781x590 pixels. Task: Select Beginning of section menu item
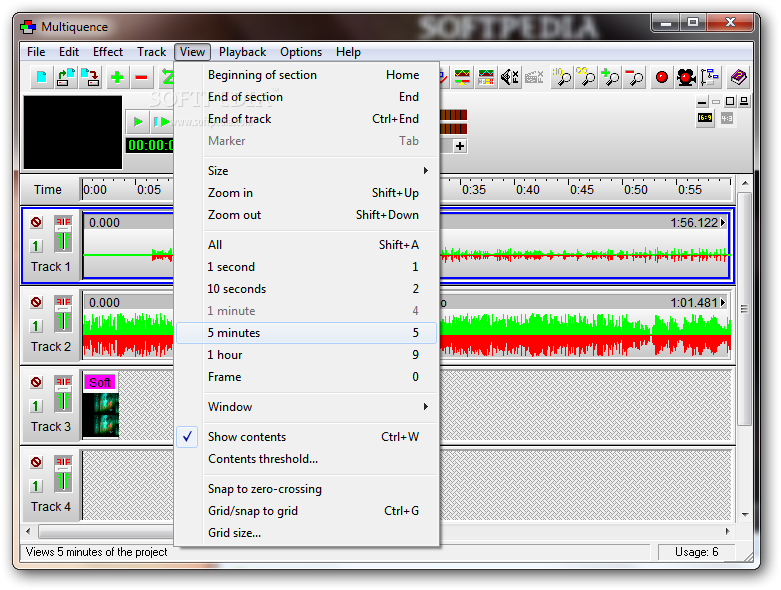(x=306, y=75)
